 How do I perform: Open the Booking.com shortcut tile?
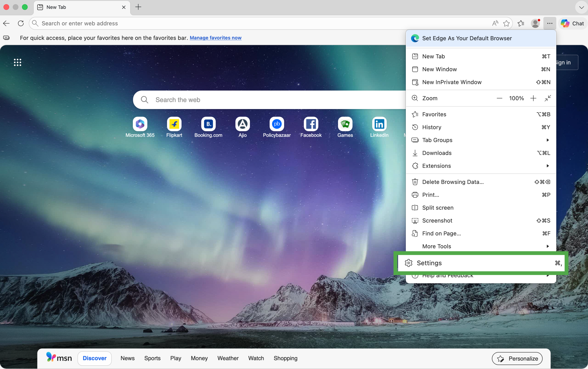pos(208,127)
